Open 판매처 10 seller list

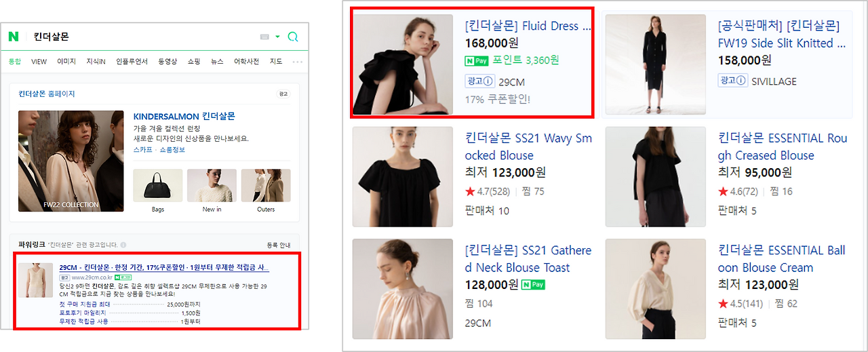coord(487,211)
